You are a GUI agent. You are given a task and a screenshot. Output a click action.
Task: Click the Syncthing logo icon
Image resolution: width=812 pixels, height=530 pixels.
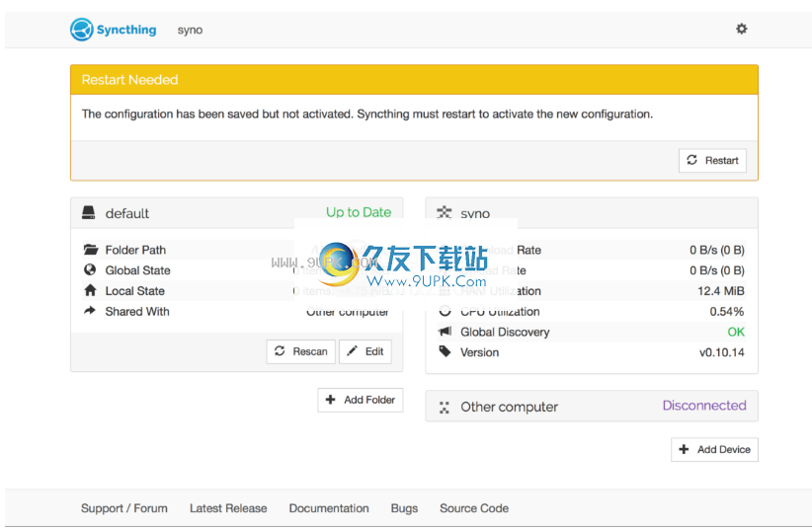pyautogui.click(x=82, y=30)
